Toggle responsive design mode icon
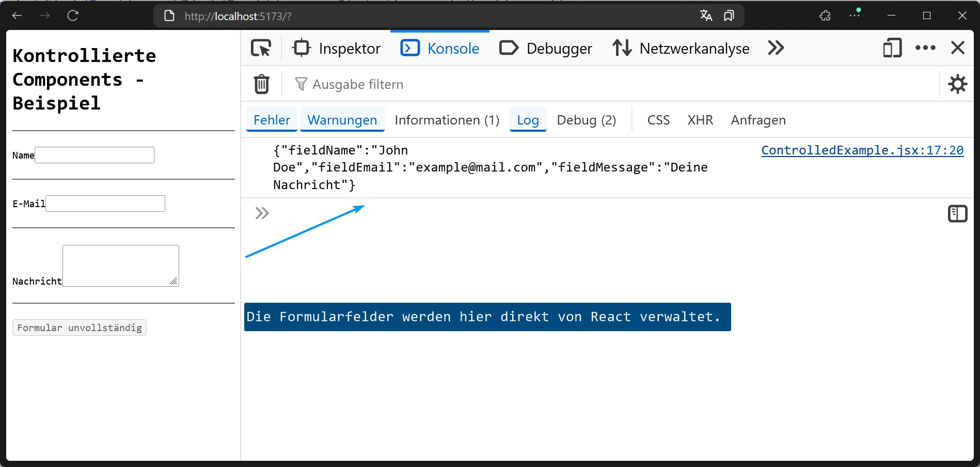The height and width of the screenshot is (467, 980). (892, 48)
